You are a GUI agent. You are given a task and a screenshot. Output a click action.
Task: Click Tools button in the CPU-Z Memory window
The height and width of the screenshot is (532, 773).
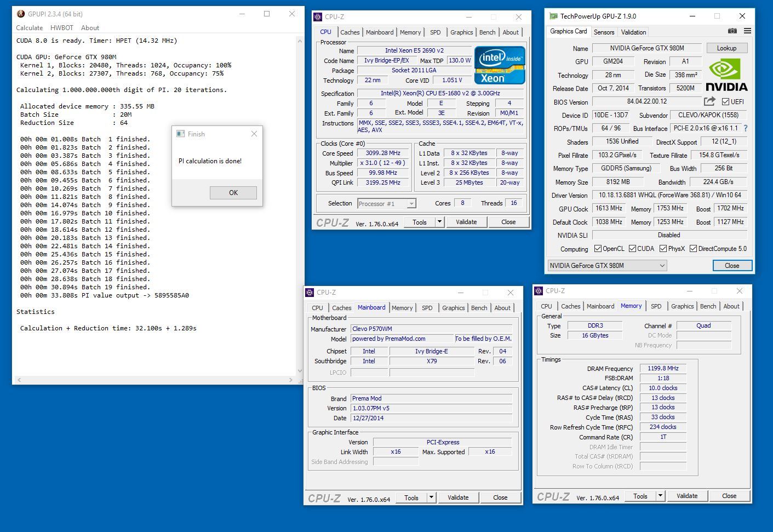[640, 496]
